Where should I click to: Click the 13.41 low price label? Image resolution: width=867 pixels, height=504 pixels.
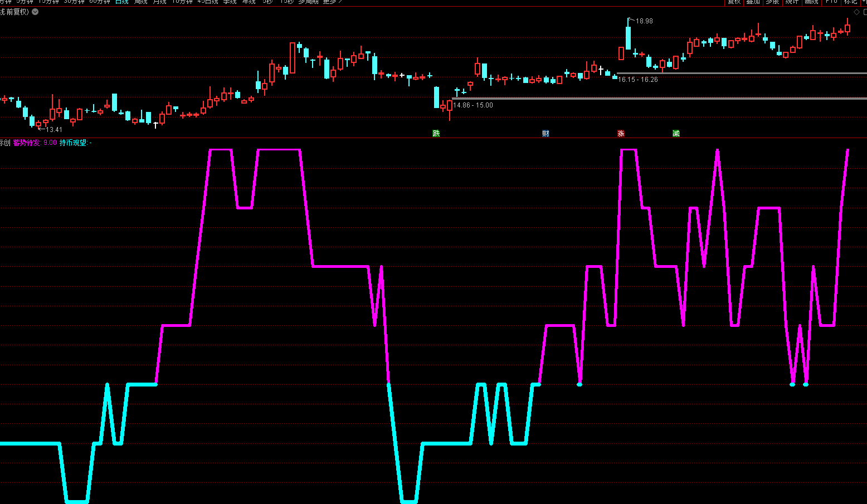point(53,130)
